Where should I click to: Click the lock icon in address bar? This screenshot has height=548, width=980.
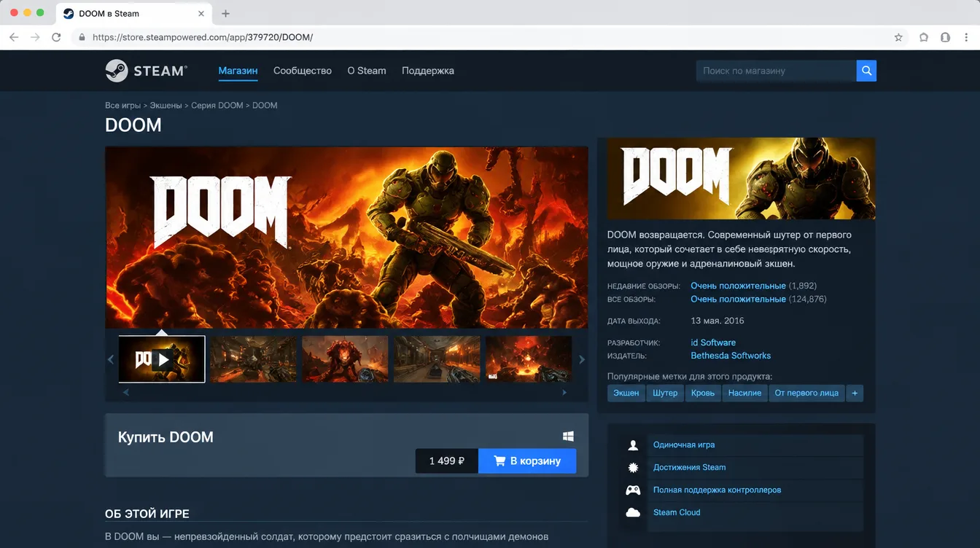pos(82,37)
